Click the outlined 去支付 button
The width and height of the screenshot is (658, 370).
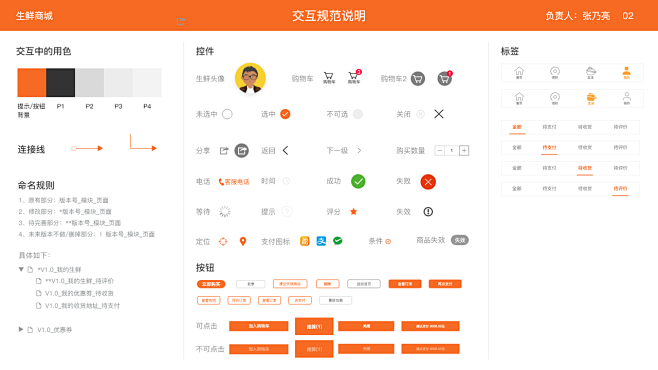click(x=300, y=300)
